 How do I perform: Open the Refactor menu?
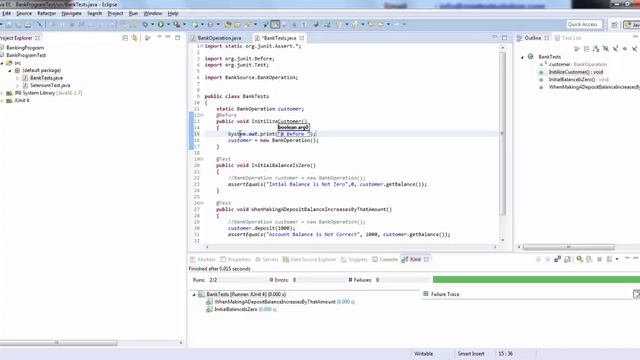(46, 13)
